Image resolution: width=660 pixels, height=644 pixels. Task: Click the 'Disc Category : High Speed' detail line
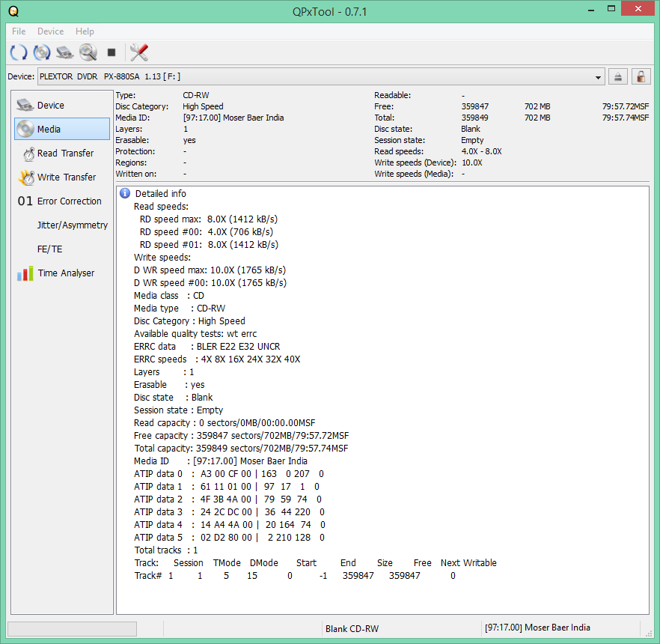189,321
